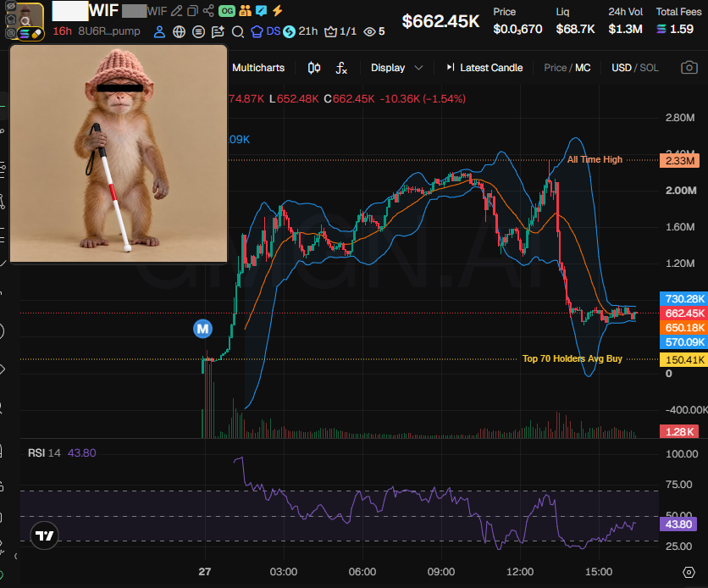Click the circled lines icon in header
708x588 pixels.
coord(198,31)
